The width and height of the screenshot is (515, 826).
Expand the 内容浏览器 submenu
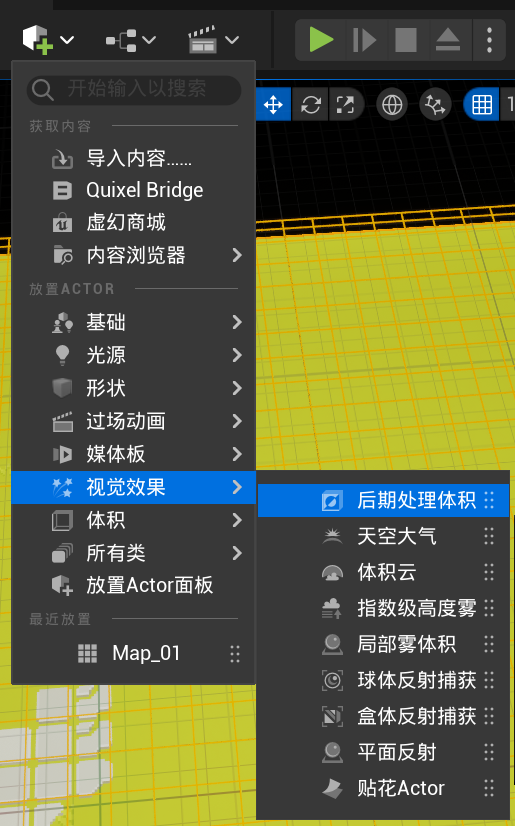pyautogui.click(x=133, y=255)
